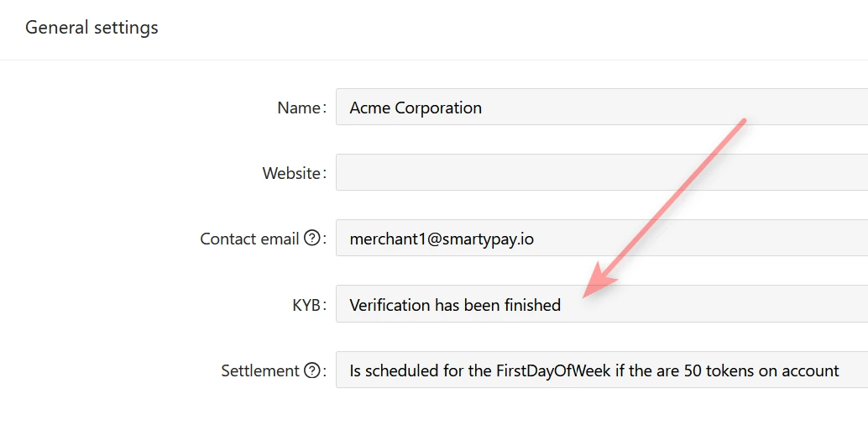Click the General settings heading
The height and width of the screenshot is (436, 868).
(x=92, y=28)
